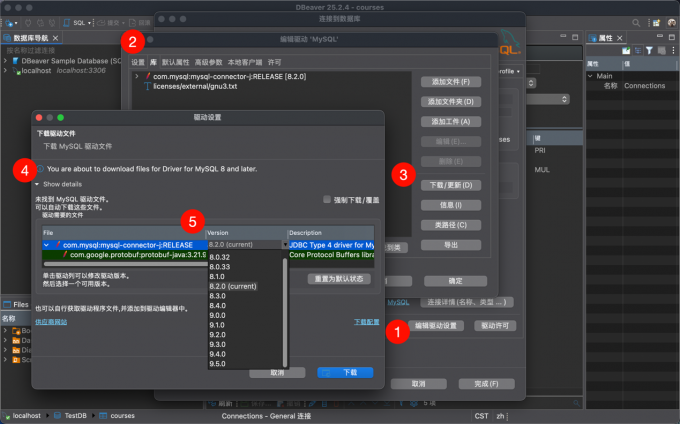The height and width of the screenshot is (424, 680).
Task: Click 确定 in the driver editor window
Action: pos(455,281)
